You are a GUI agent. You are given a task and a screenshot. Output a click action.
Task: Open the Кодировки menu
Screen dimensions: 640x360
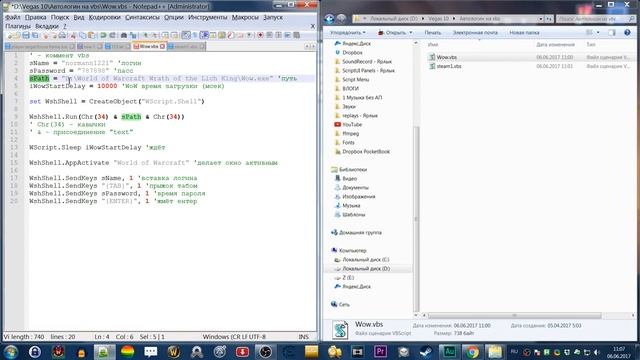[104, 17]
